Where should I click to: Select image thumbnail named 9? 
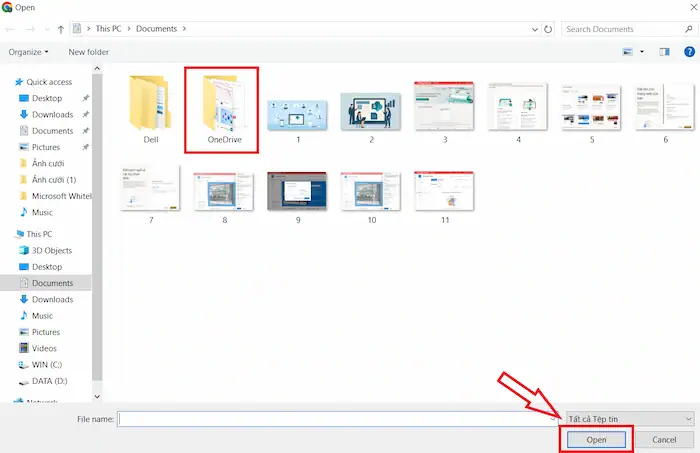pos(298,195)
